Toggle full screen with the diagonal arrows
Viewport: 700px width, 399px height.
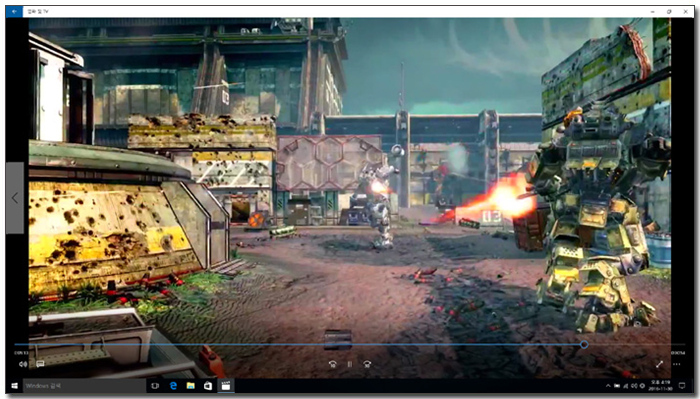tap(659, 364)
